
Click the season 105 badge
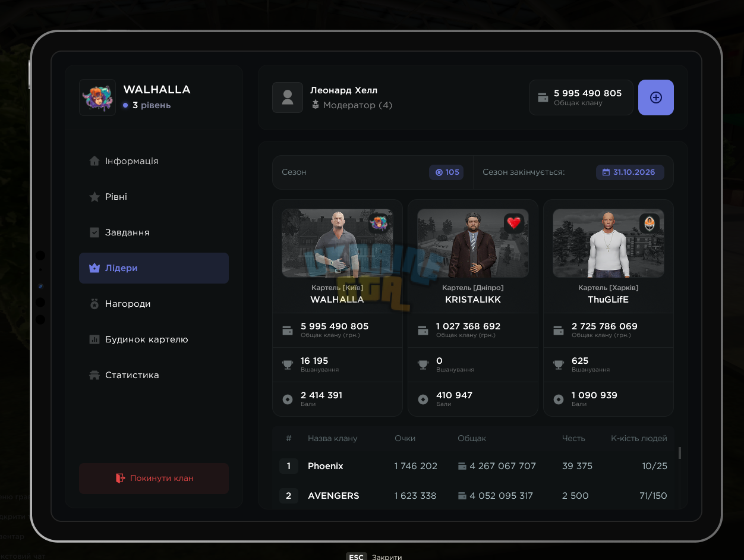(446, 172)
